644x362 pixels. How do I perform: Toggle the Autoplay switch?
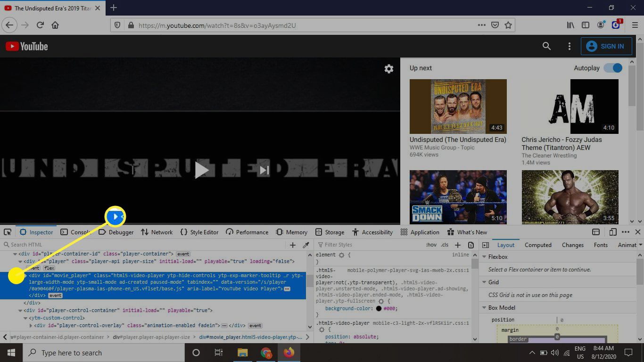[x=613, y=68]
